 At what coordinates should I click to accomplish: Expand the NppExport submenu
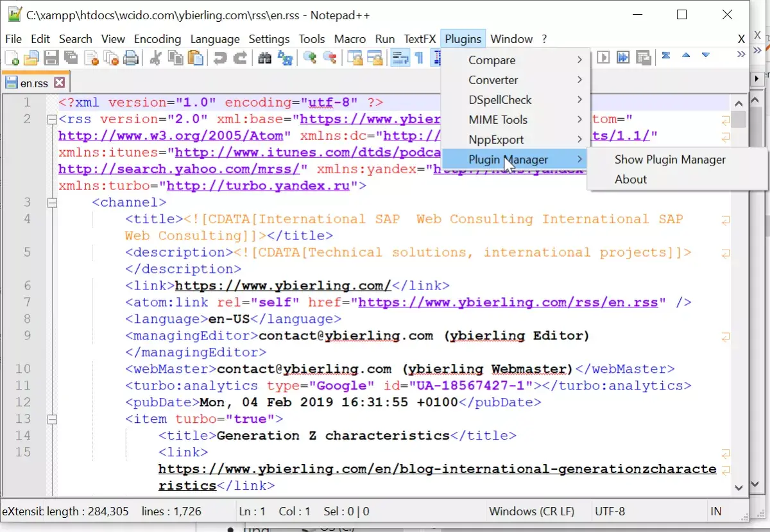(516, 140)
